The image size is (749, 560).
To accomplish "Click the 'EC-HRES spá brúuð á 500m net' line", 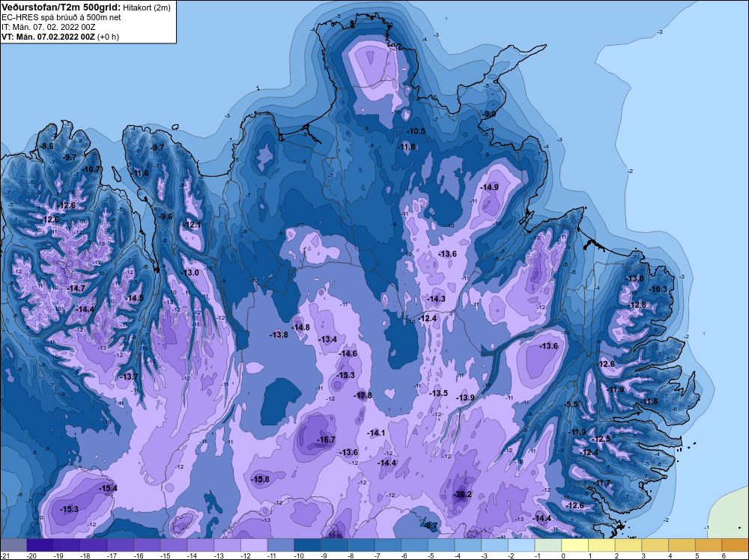I will (61, 17).
